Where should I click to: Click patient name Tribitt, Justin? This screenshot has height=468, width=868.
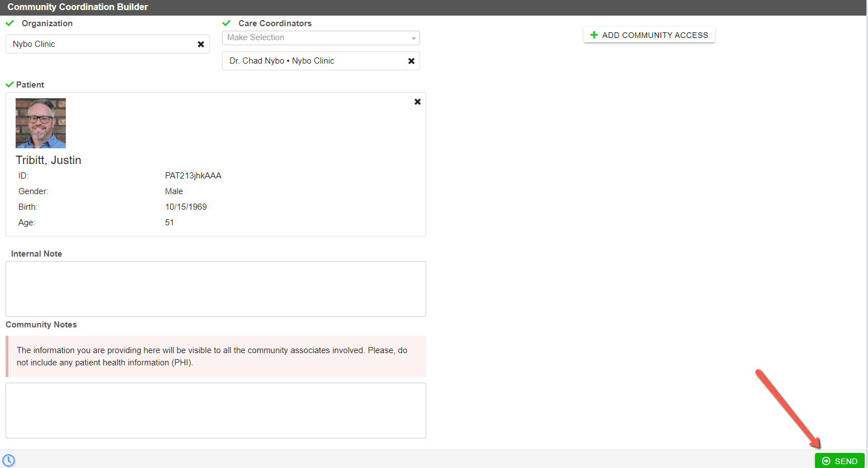pyautogui.click(x=49, y=160)
